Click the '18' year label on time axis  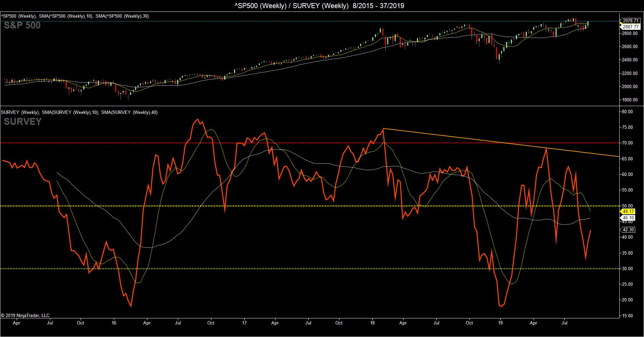point(372,323)
